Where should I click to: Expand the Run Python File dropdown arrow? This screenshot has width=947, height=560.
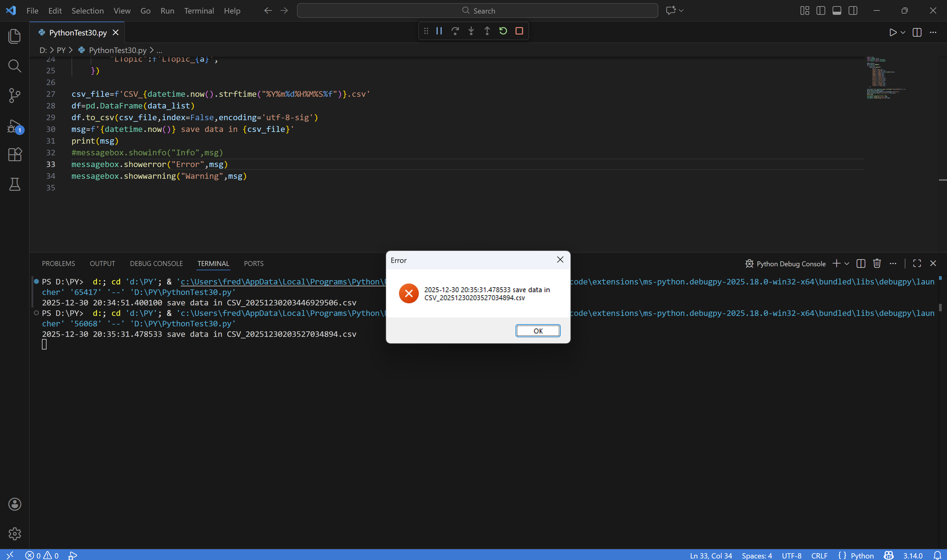click(x=903, y=32)
